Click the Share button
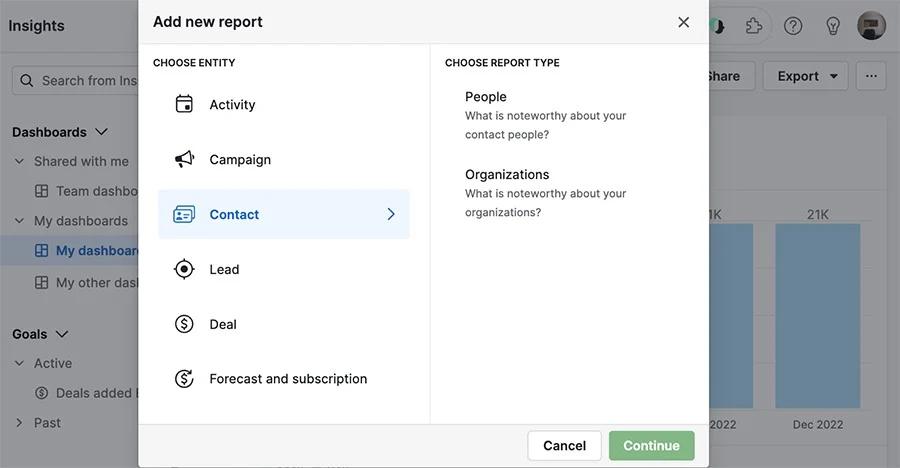 click(x=731, y=76)
